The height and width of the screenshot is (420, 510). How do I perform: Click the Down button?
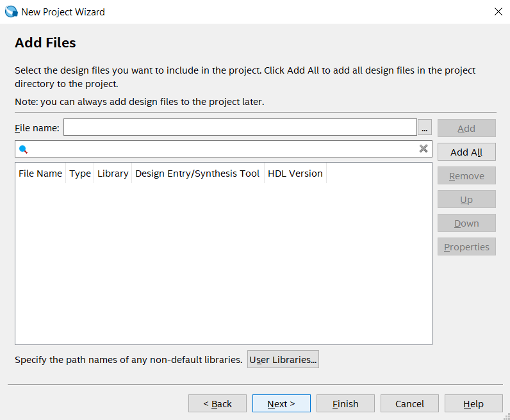coord(466,223)
